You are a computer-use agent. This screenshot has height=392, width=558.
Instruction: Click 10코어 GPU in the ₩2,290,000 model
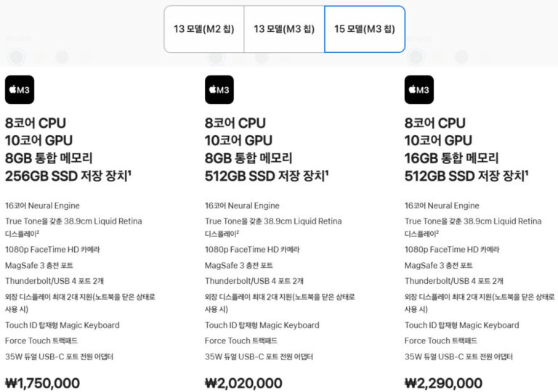point(438,141)
